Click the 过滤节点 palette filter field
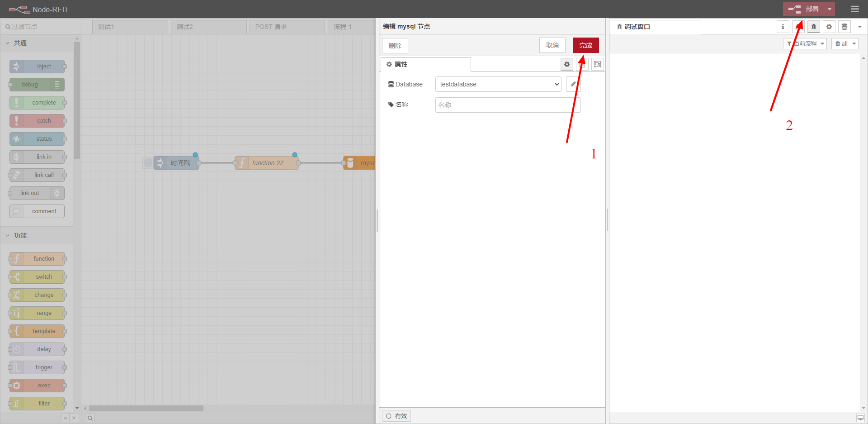The image size is (868, 424). [41, 27]
